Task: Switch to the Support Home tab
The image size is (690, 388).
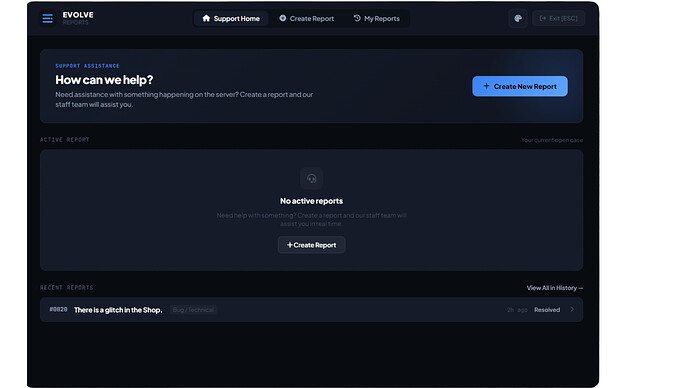Action: point(231,18)
